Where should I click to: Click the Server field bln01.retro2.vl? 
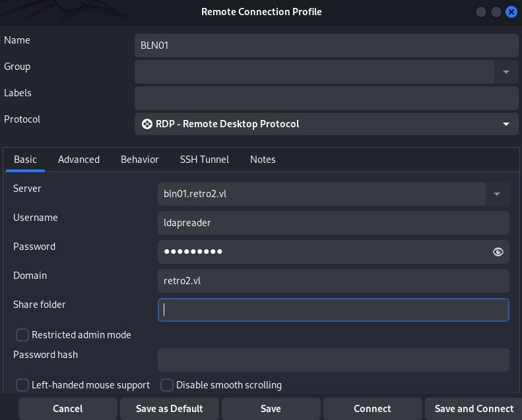coord(321,194)
